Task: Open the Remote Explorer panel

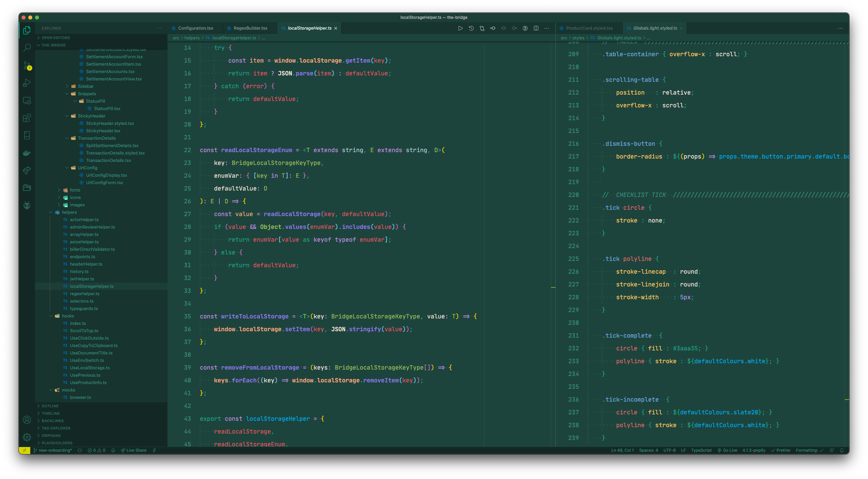Action: point(27,101)
